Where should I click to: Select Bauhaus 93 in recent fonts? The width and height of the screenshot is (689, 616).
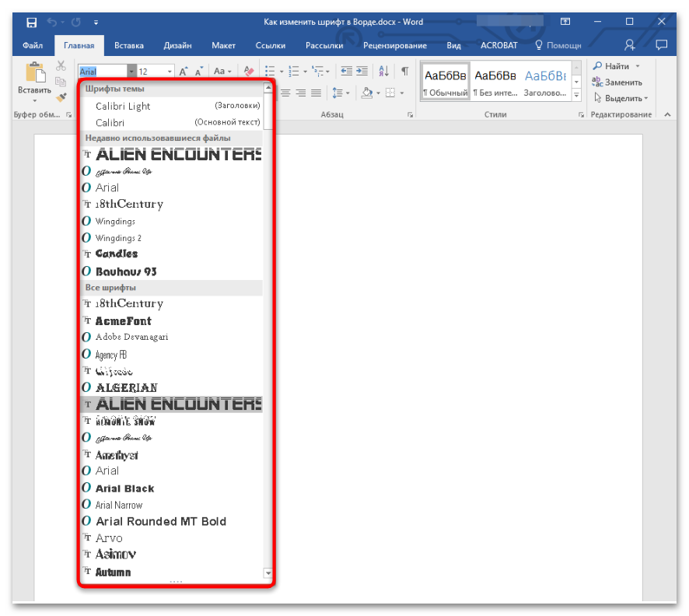(x=172, y=271)
